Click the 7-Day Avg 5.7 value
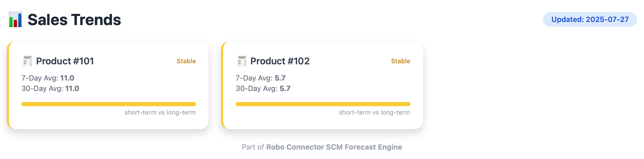644x159 pixels. pyautogui.click(x=280, y=78)
